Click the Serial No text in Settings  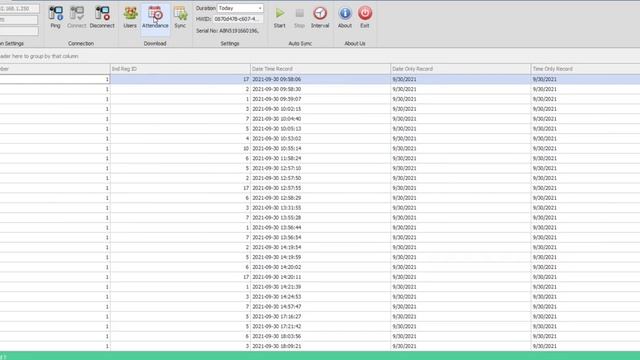coord(227,31)
